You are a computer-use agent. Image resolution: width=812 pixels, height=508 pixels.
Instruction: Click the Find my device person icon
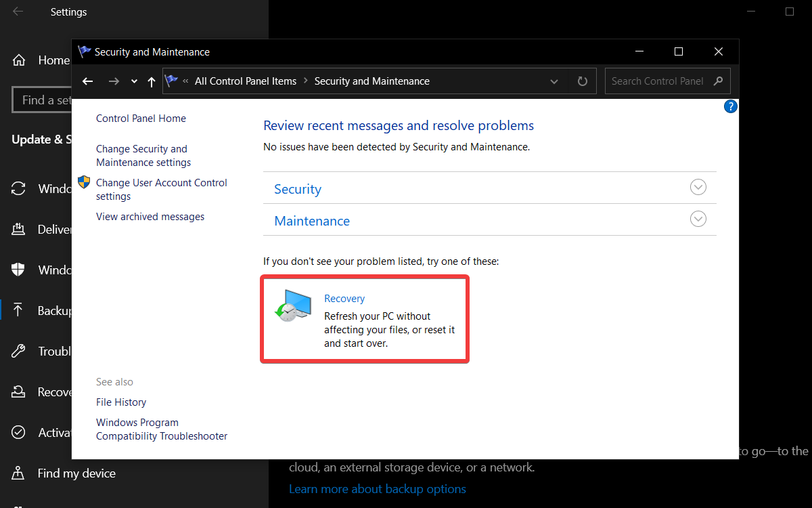(x=19, y=473)
